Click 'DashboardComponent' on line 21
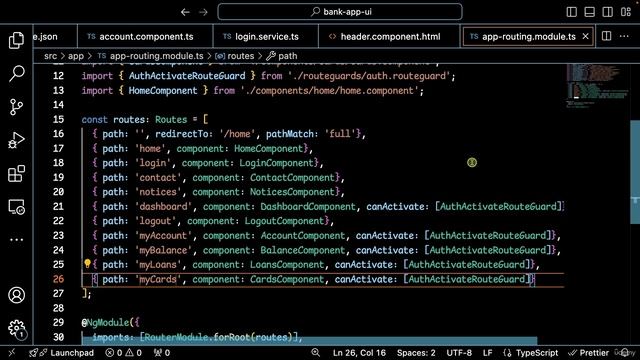This screenshot has height=360, width=640. point(308,207)
